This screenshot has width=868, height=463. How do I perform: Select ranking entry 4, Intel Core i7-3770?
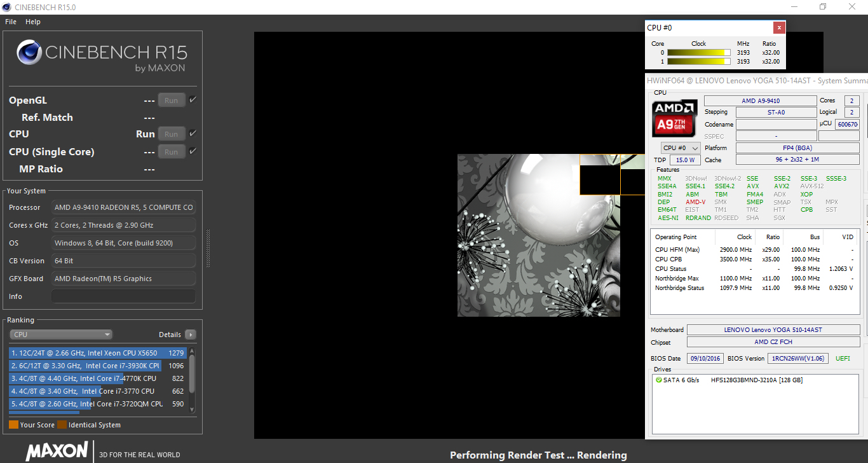point(97,391)
